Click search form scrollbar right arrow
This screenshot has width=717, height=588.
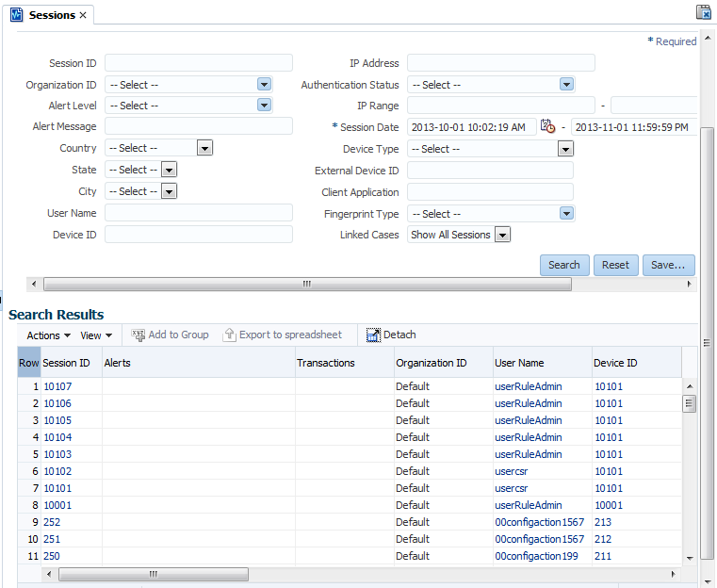point(689,284)
